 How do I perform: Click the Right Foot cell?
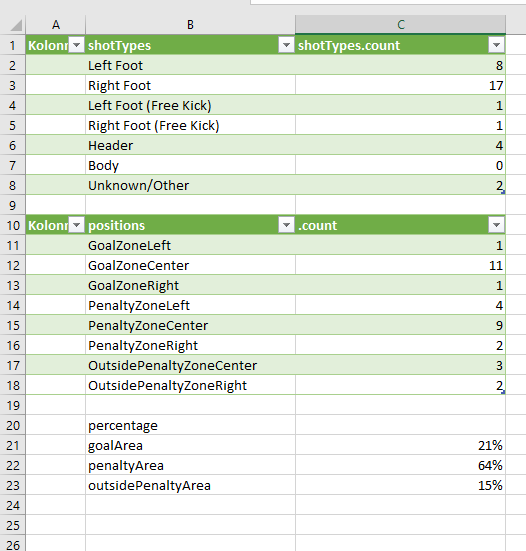pos(190,85)
